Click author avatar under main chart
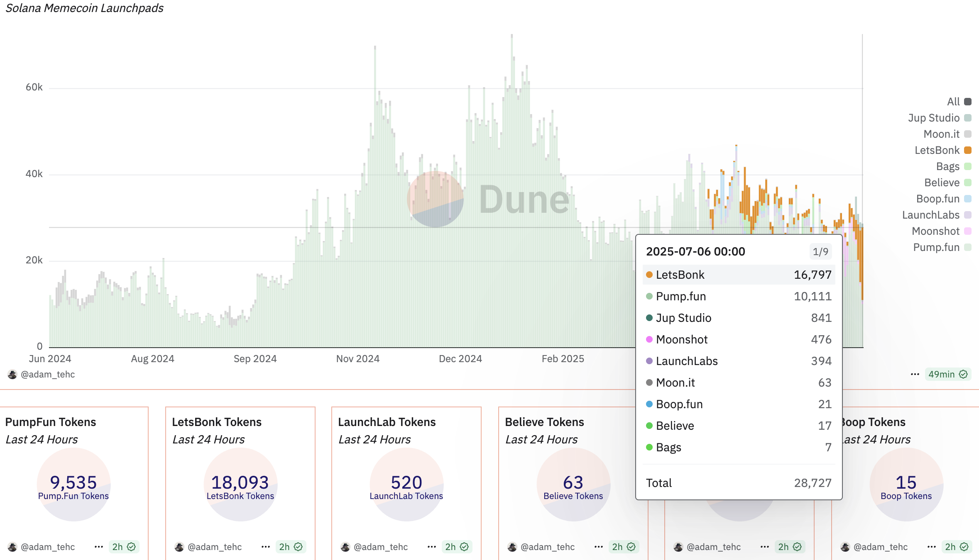Viewport: 979px width, 560px height. point(12,374)
